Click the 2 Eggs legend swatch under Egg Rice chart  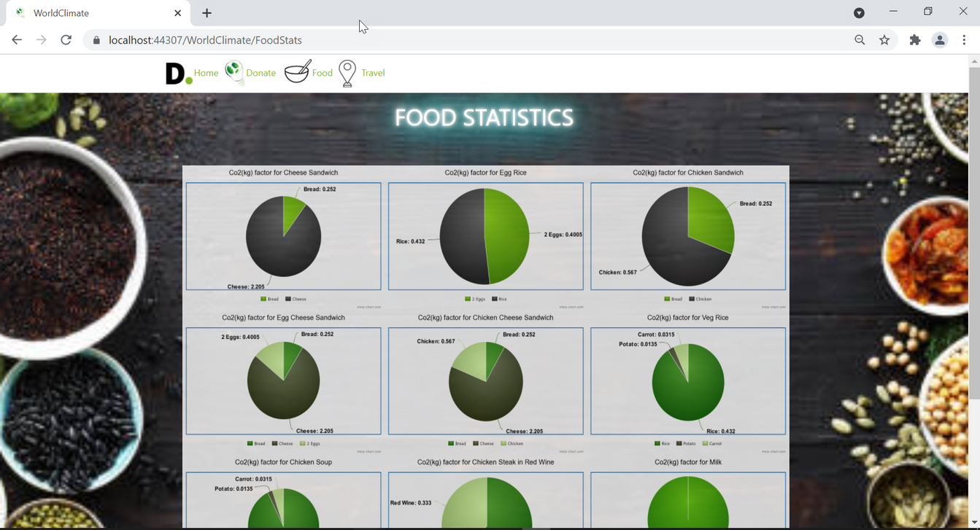(x=468, y=299)
